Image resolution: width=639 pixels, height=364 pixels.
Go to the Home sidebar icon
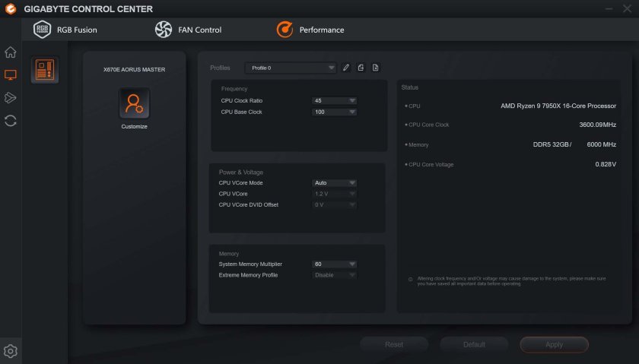[x=11, y=52]
